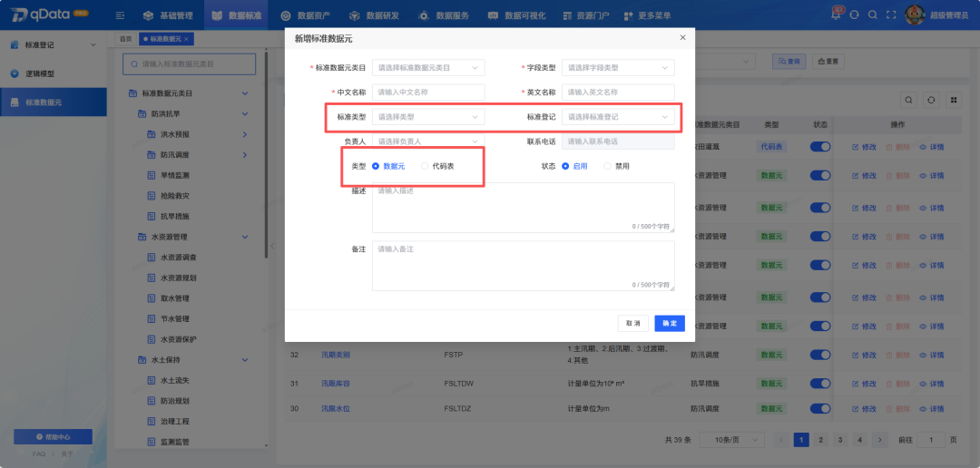Open the notification bell icon
Viewport: 980px width, 468px height.
coord(837,15)
